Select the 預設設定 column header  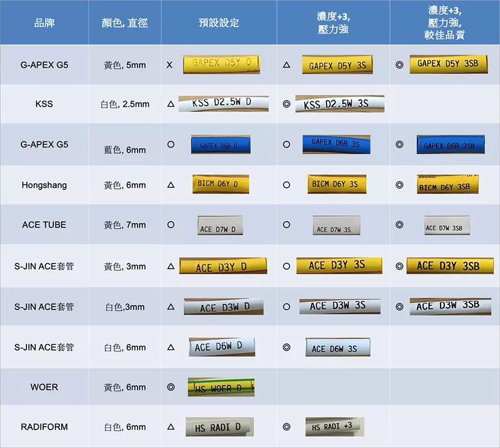pyautogui.click(x=219, y=23)
